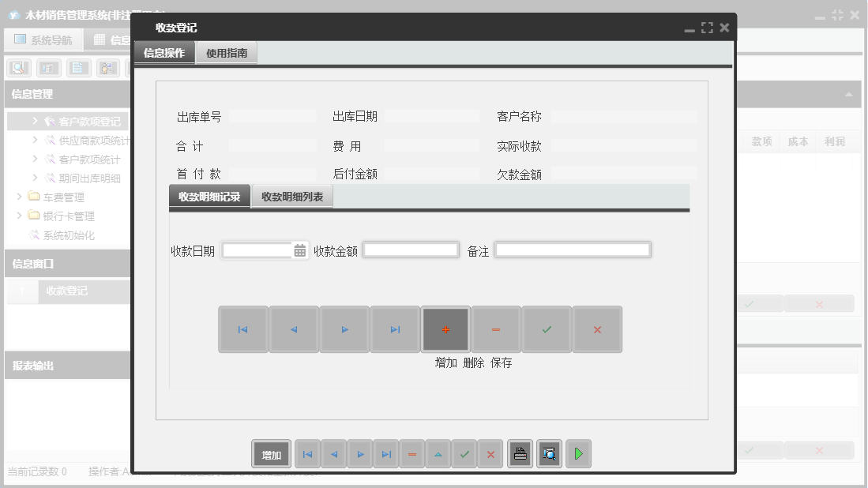Jump to last record with the ▶| icon
This screenshot has height=488, width=868.
click(394, 329)
